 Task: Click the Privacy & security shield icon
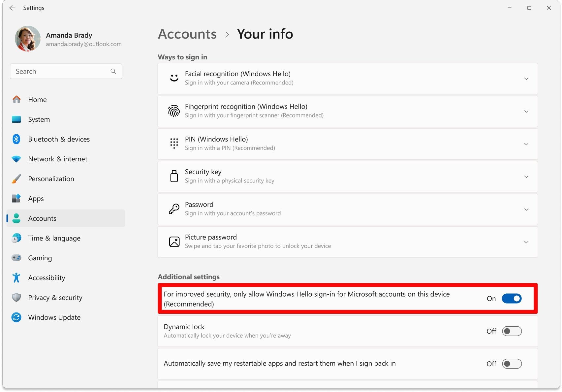point(16,298)
